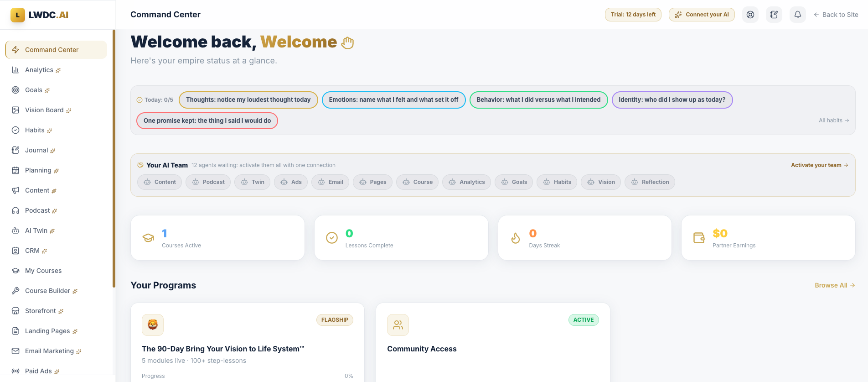Image resolution: width=868 pixels, height=382 pixels.
Task: Go to Course Builder in the sidebar
Action: tap(56, 291)
